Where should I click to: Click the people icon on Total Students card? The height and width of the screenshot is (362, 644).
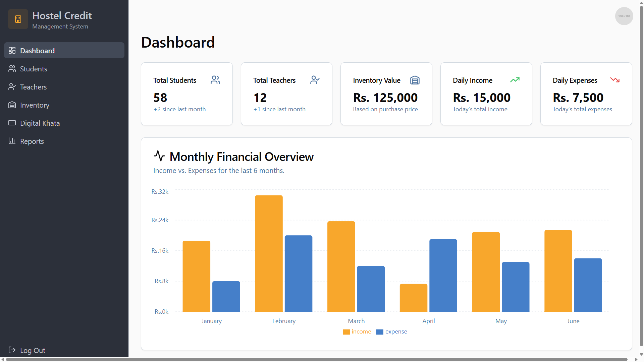[215, 80]
